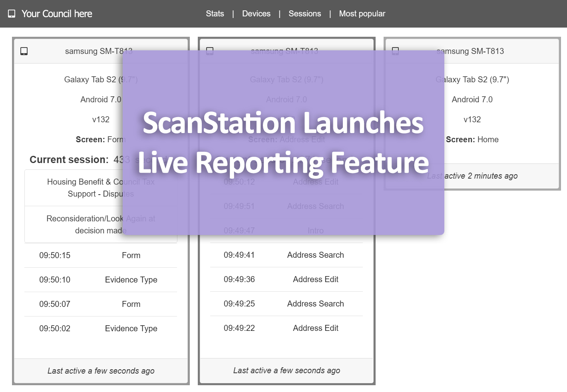
Task: Open the Devices page
Action: 256,14
